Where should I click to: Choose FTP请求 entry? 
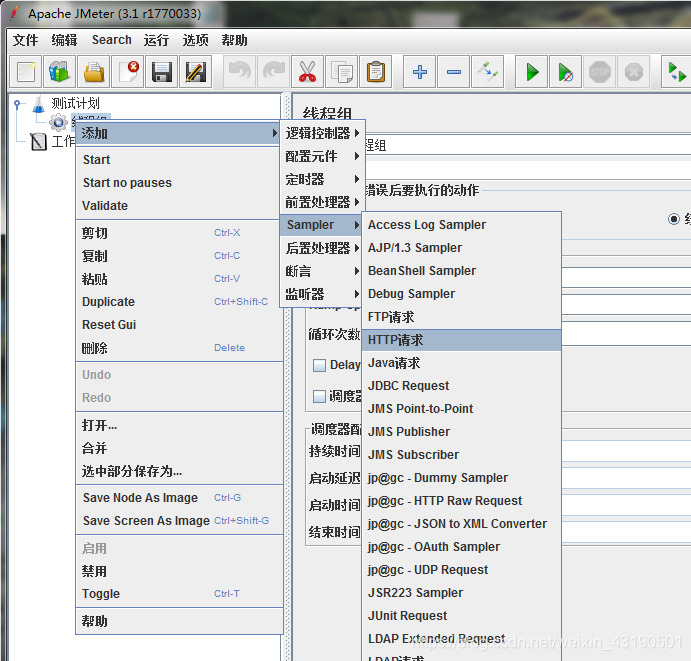(461, 317)
